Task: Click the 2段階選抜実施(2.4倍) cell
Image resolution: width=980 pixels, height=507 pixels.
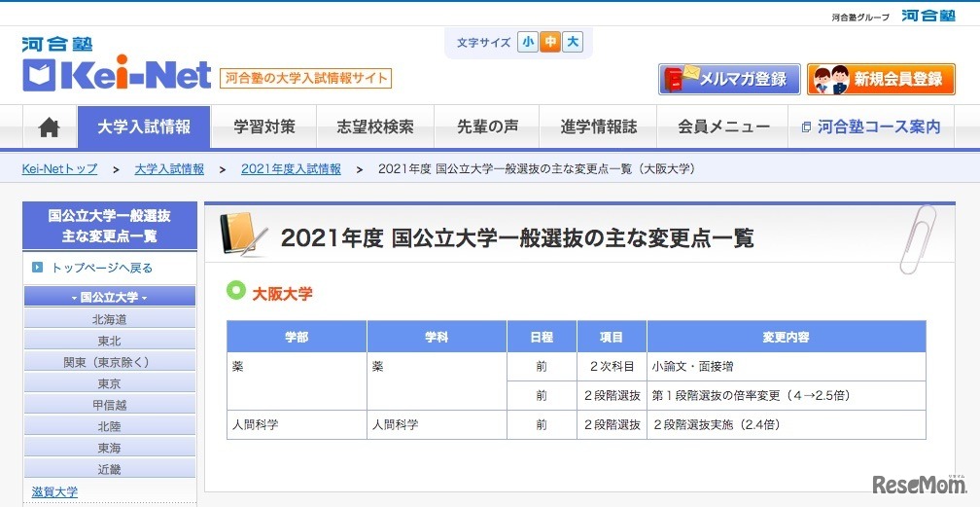Action: click(x=787, y=425)
